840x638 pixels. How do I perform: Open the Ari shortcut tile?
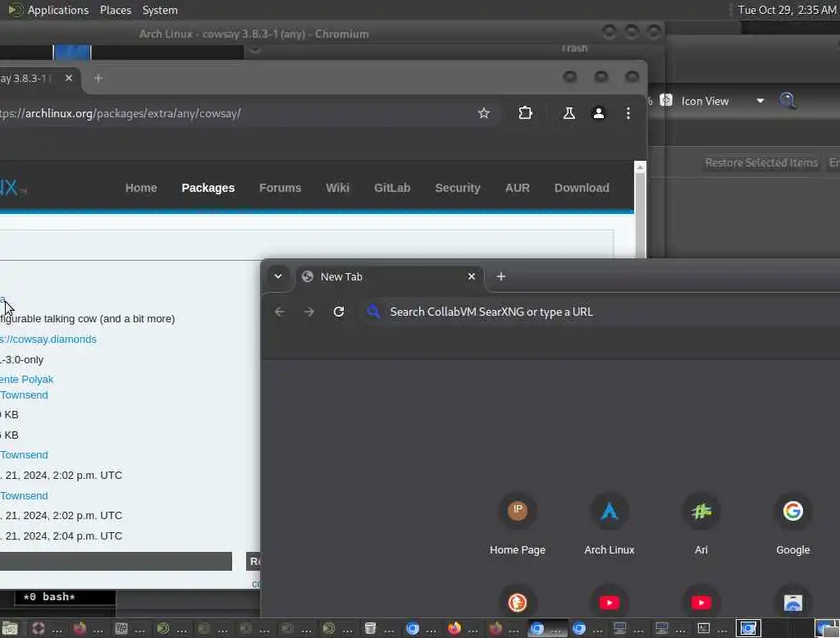tap(701, 525)
